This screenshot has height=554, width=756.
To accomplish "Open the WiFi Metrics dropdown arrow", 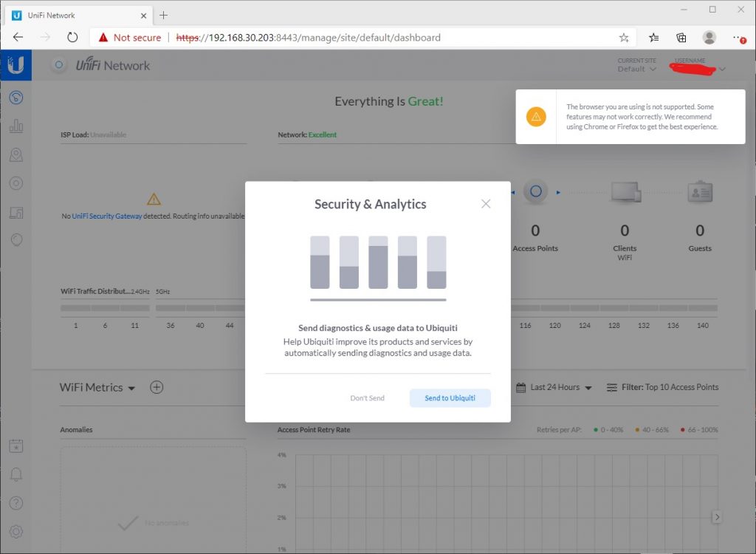I will [x=131, y=387].
